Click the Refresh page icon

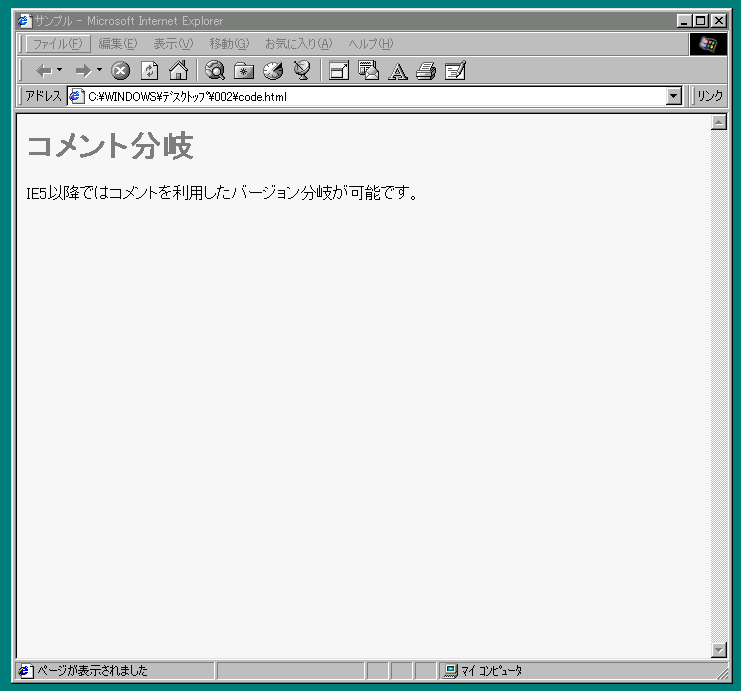click(150, 71)
